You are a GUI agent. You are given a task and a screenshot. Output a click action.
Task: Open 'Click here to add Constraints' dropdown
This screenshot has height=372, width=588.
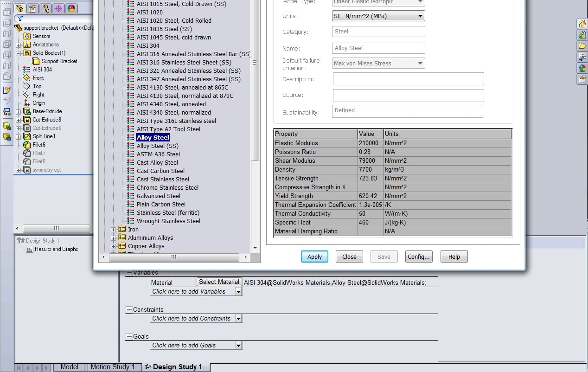point(238,319)
